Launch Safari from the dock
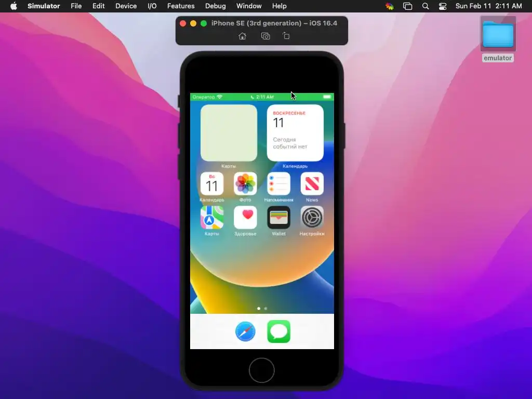Screen dimensions: 532x399 coord(245,331)
